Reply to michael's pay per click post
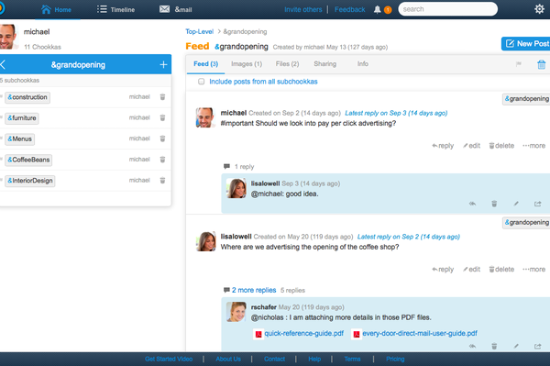 [x=443, y=146]
